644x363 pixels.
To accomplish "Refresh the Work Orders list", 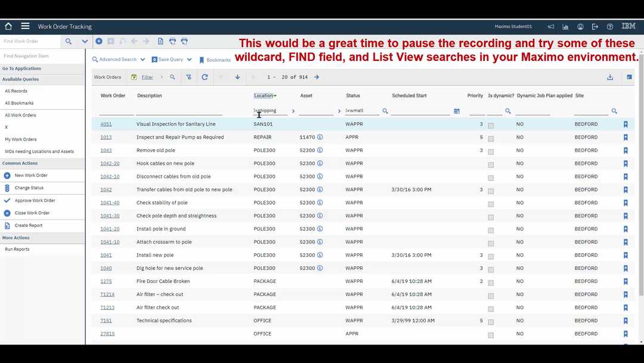I will 205,76.
